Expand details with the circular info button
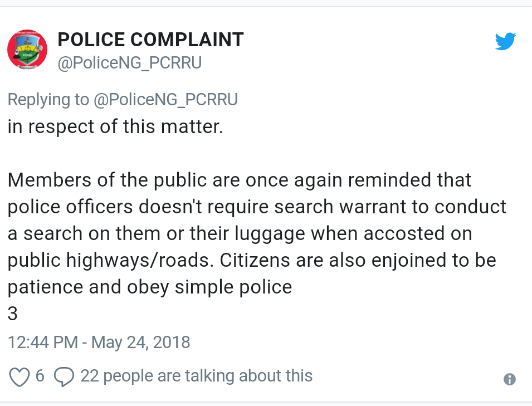 pyautogui.click(x=509, y=379)
